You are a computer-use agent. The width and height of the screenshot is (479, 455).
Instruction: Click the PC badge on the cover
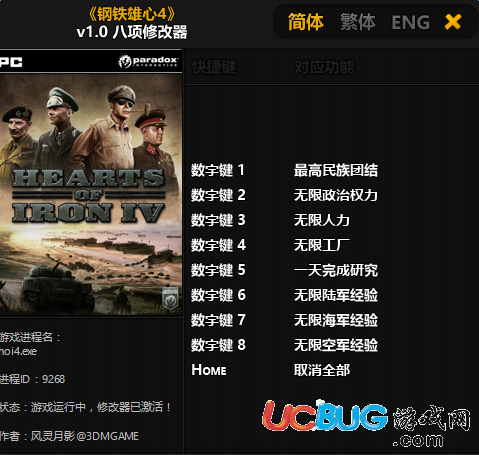(11, 62)
